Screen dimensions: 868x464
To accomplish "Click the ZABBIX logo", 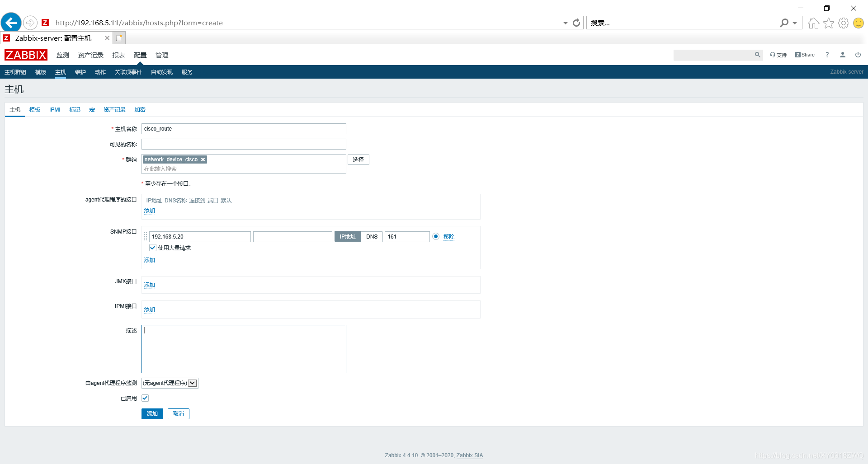I will pyautogui.click(x=26, y=55).
